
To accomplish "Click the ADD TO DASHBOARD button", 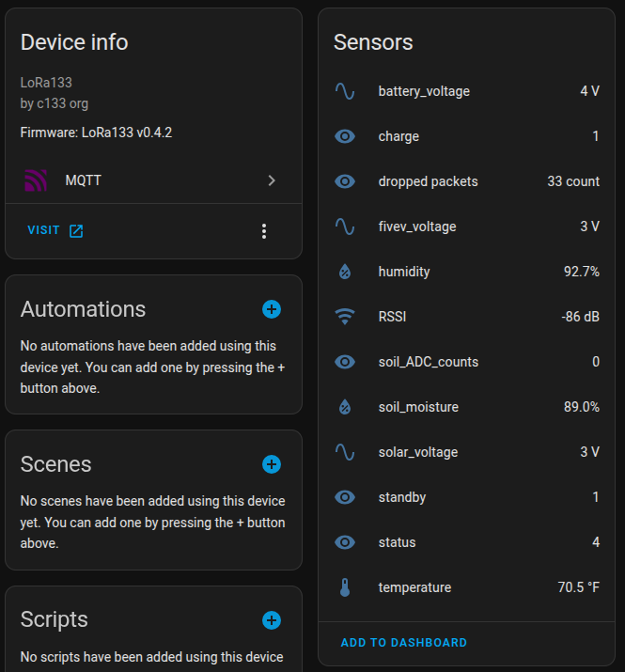I will click(403, 643).
